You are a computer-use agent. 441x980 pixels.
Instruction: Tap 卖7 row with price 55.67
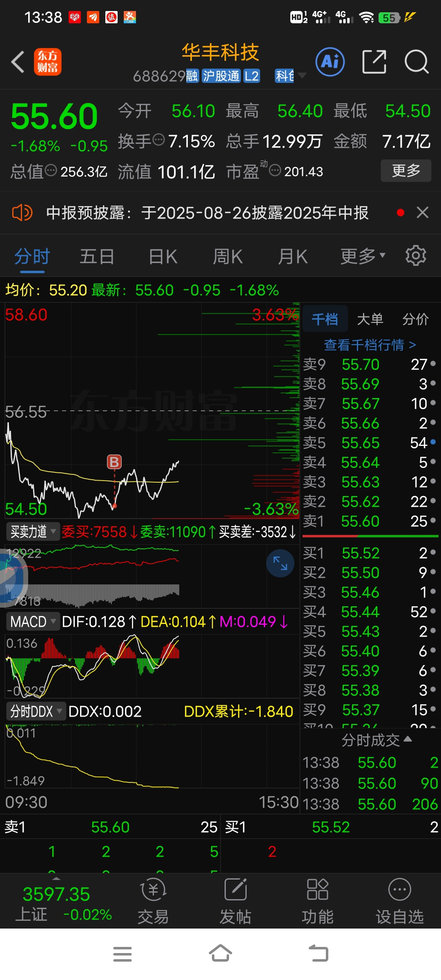click(x=370, y=403)
